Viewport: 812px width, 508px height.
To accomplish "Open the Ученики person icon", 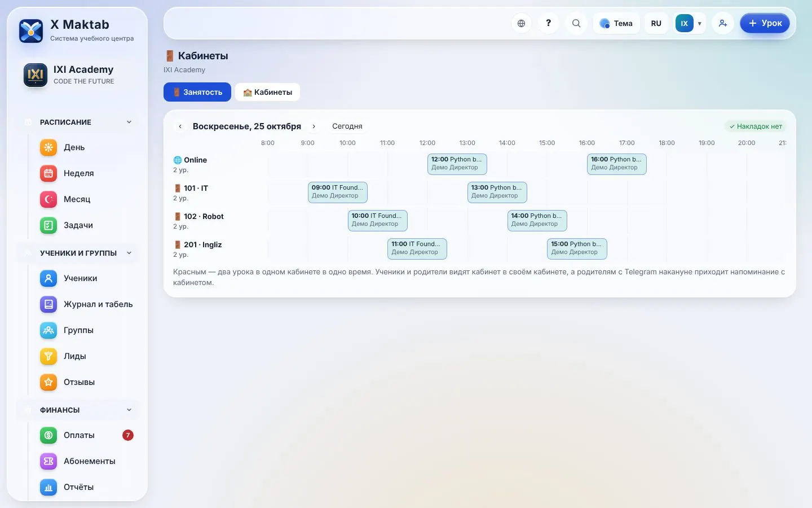I will pos(48,278).
